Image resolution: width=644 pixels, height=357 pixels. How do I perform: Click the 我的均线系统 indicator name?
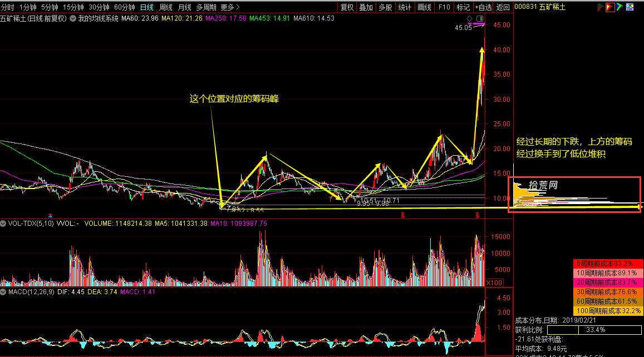[98, 18]
